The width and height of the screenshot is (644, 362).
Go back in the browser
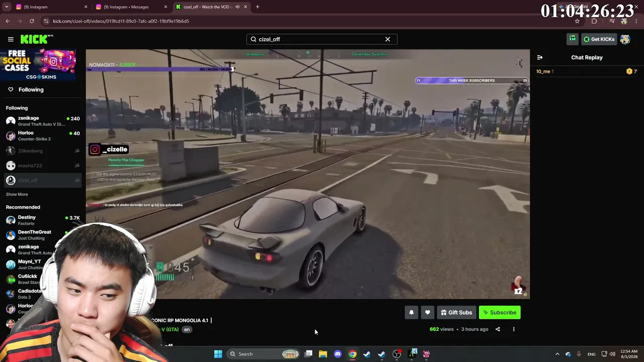tap(8, 21)
